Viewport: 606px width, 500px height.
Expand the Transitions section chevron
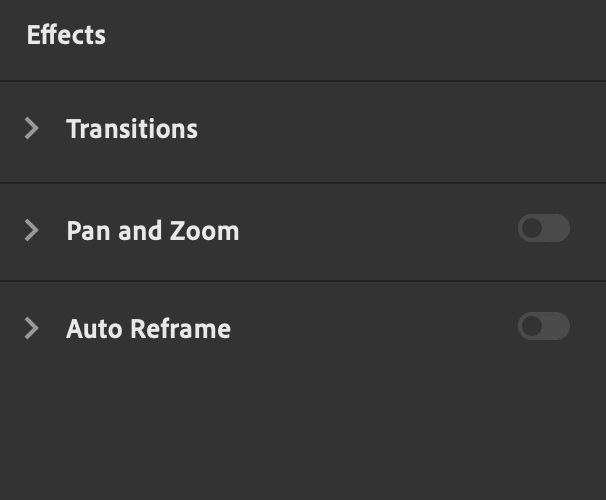point(32,128)
